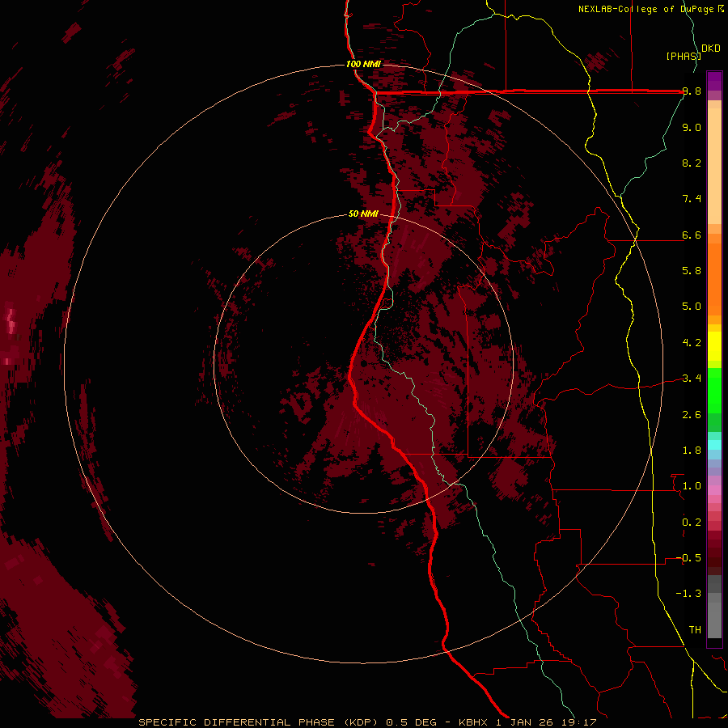Select the 4.2 legend value
This screenshot has width=728, height=728.
click(x=692, y=343)
